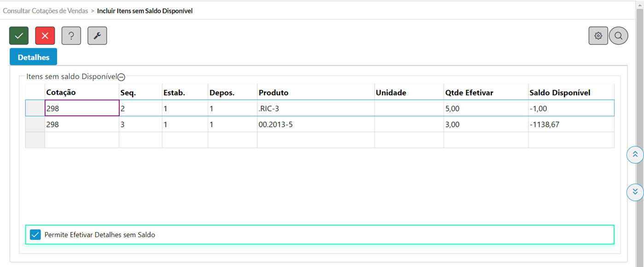Viewport: 644px width, 267px height.
Task: Click the Qtde Efetivar column header
Action: coord(486,92)
